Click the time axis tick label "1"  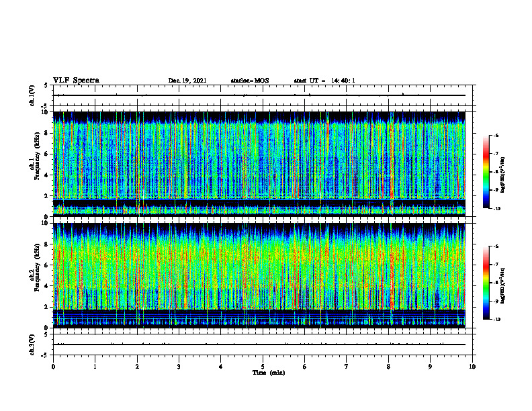(x=95, y=367)
